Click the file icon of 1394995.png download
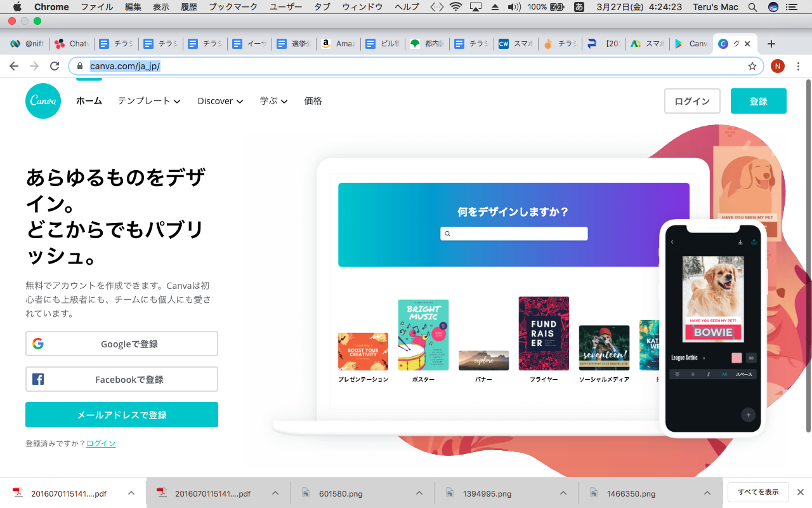 [450, 493]
